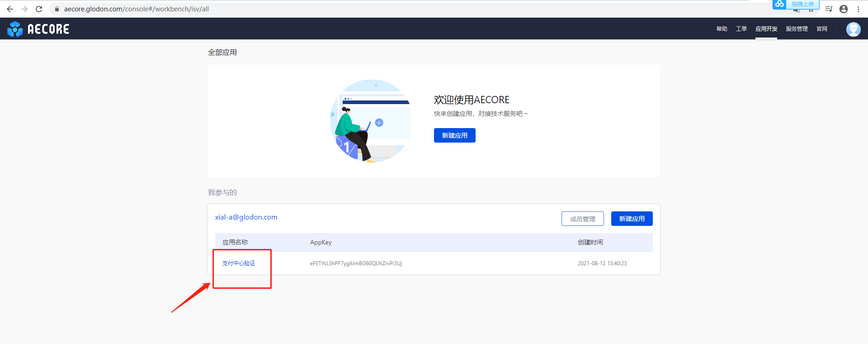The height and width of the screenshot is (344, 868).
Task: Open the 帮助 menu item
Action: click(722, 29)
